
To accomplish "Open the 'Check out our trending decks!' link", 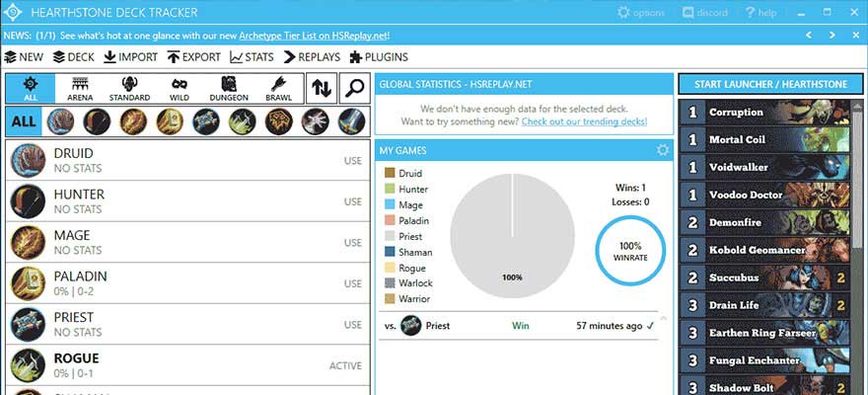I will [x=584, y=120].
